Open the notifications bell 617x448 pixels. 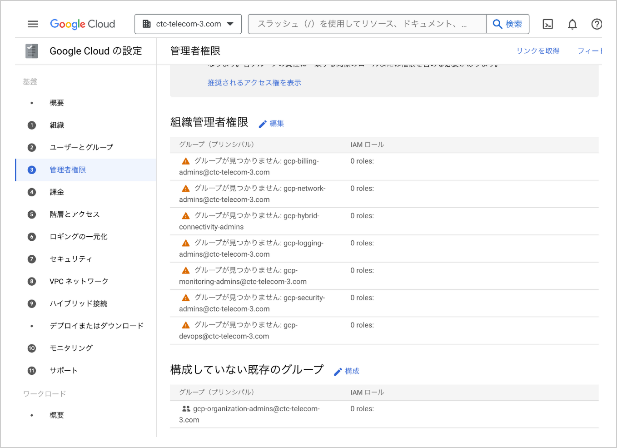(x=572, y=24)
